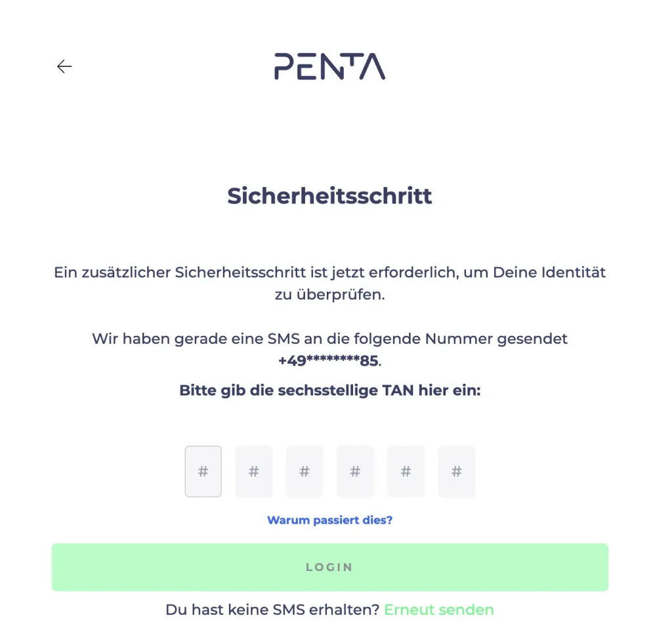The height and width of the screenshot is (636, 672).
Task: Select the fifth TAN digit field
Action: coord(406,471)
